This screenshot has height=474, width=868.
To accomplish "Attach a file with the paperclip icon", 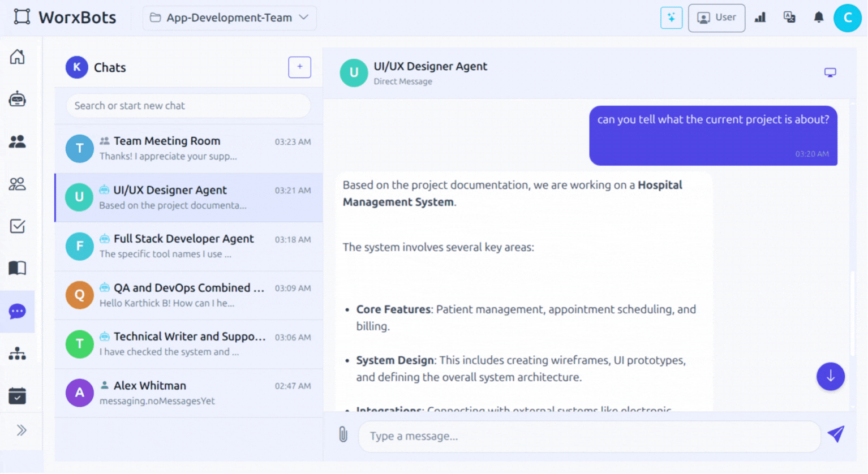I will tap(343, 436).
